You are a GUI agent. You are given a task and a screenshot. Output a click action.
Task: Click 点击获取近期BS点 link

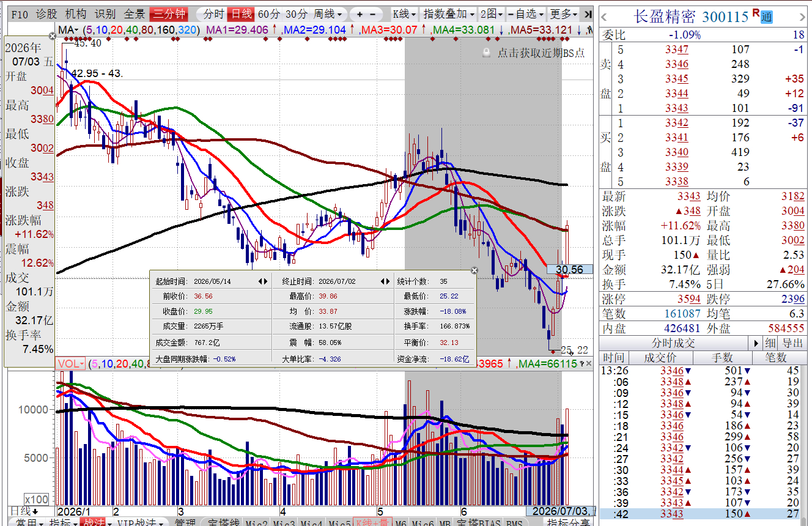point(541,53)
